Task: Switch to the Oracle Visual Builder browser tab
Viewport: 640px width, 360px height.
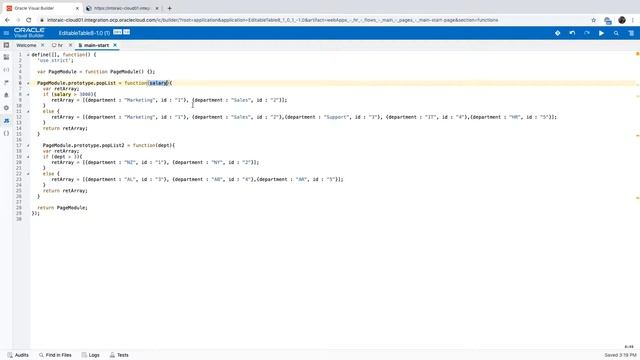Action: pos(42,8)
